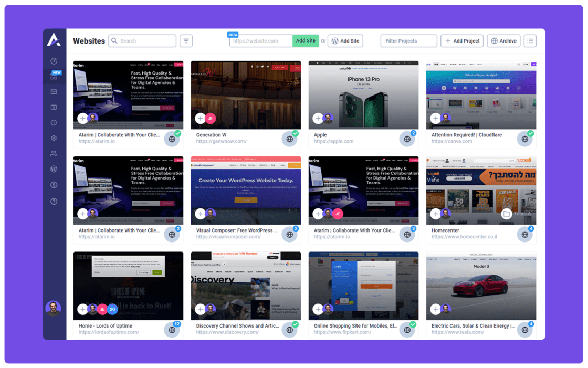Click globe icon on Lords of Uptime card
Screen dimensions: 588x368
click(172, 330)
